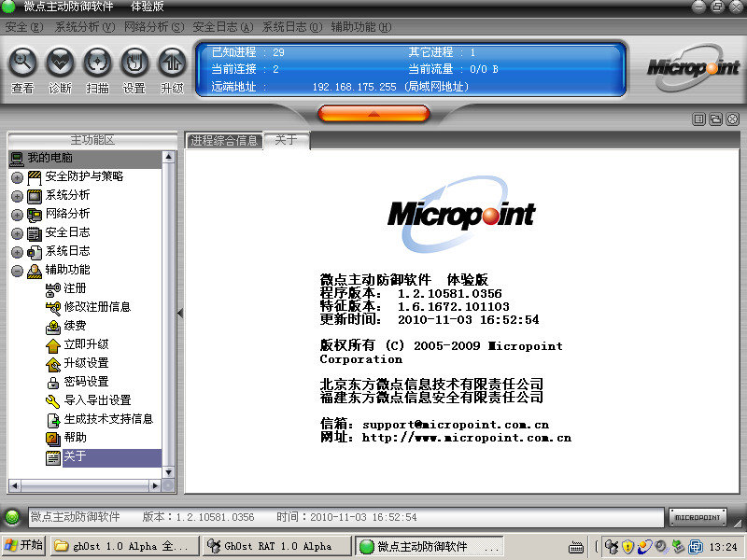Click the taskbar clock 13:24
747x560 pixels.
tap(723, 547)
